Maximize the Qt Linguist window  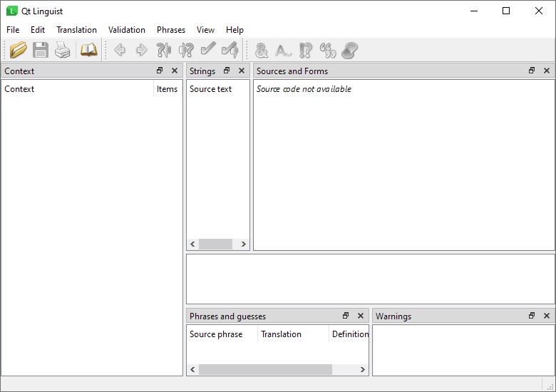click(506, 11)
